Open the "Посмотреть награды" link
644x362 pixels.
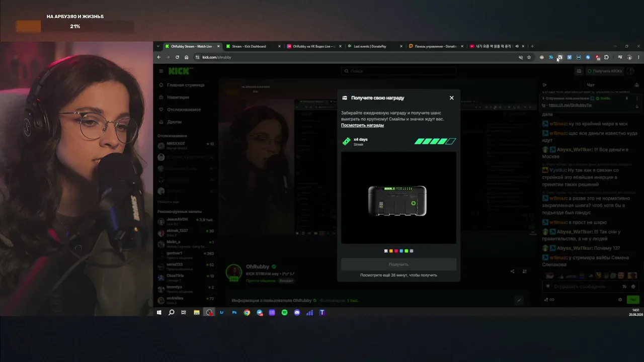[x=362, y=125]
